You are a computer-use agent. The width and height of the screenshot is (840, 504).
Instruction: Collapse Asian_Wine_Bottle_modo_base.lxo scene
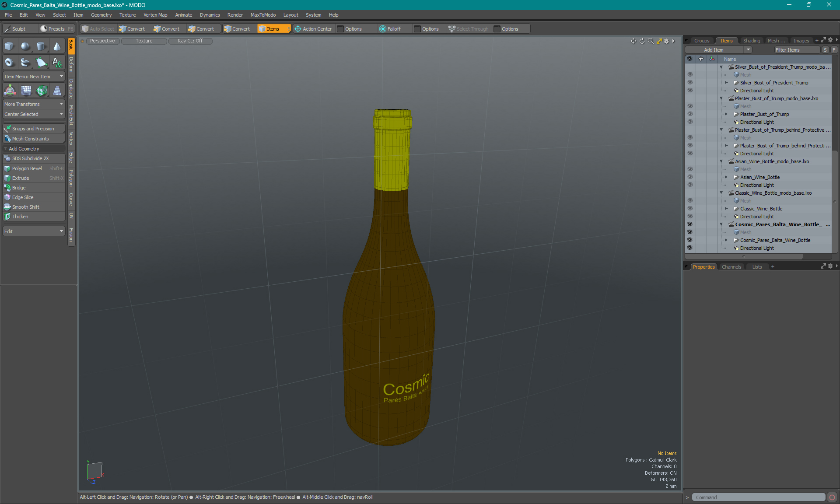(721, 161)
